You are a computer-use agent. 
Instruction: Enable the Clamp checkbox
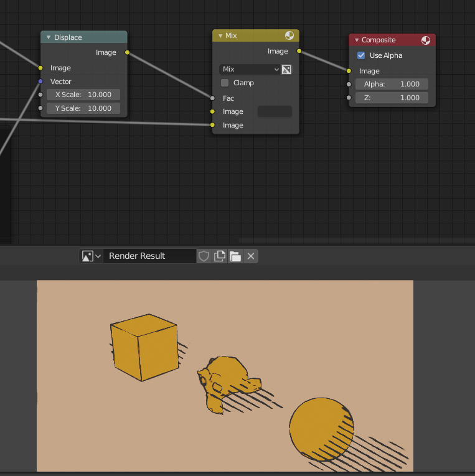[x=225, y=83]
